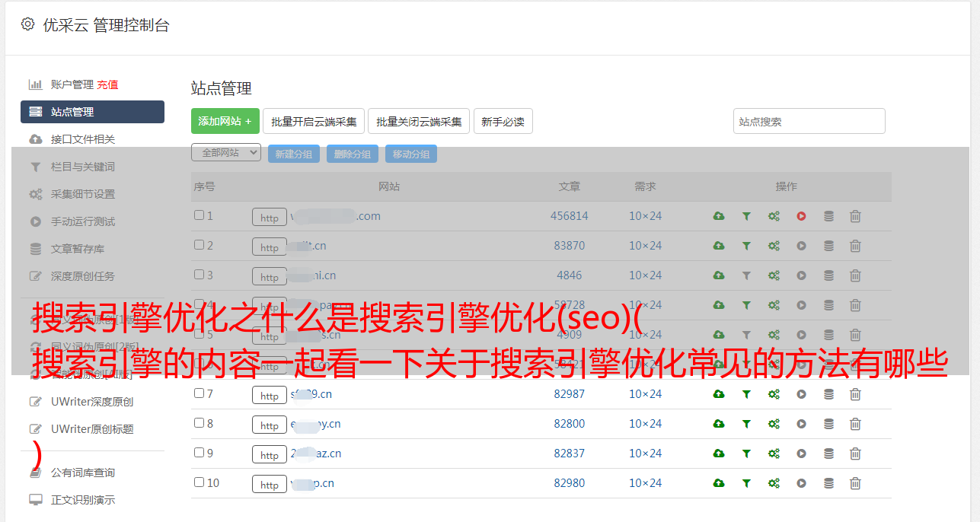980x522 pixels.
Task: Click the gear logo beside 优采云 管理控制台
Action: [28, 24]
